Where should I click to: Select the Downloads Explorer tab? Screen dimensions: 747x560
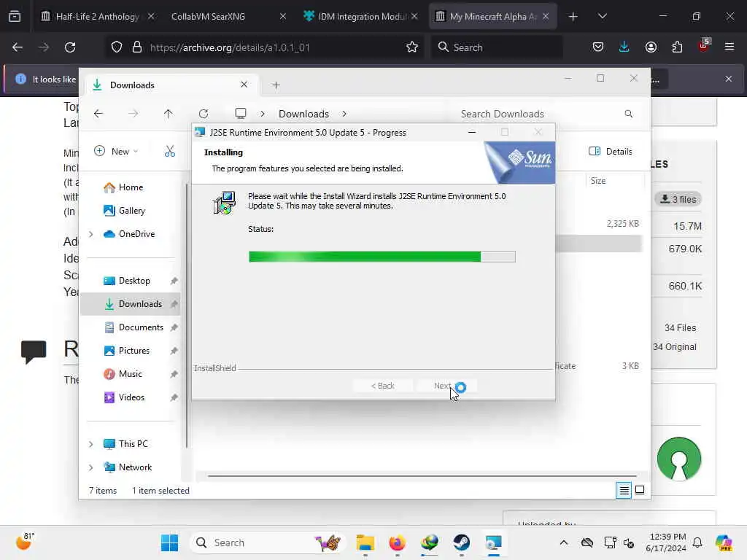tap(171, 85)
